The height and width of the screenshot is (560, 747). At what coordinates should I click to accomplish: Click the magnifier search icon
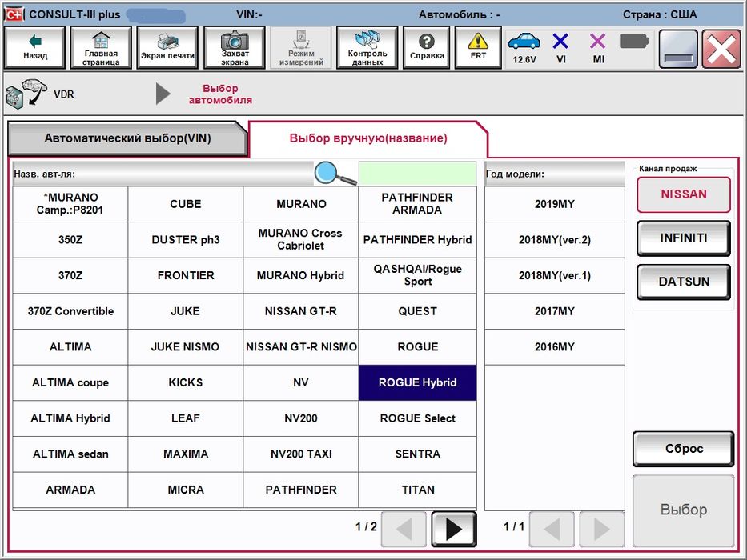coord(335,174)
